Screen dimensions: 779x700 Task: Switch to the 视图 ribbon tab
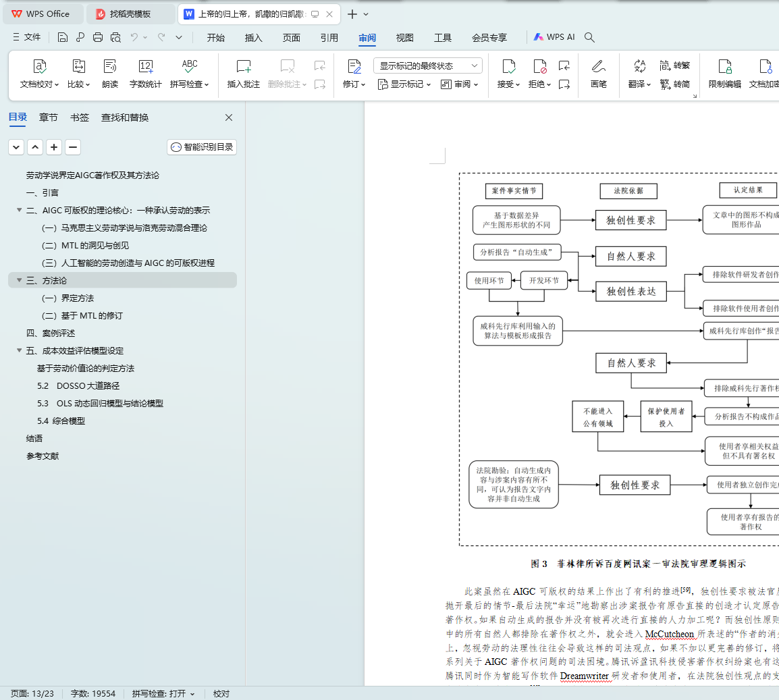(x=404, y=38)
